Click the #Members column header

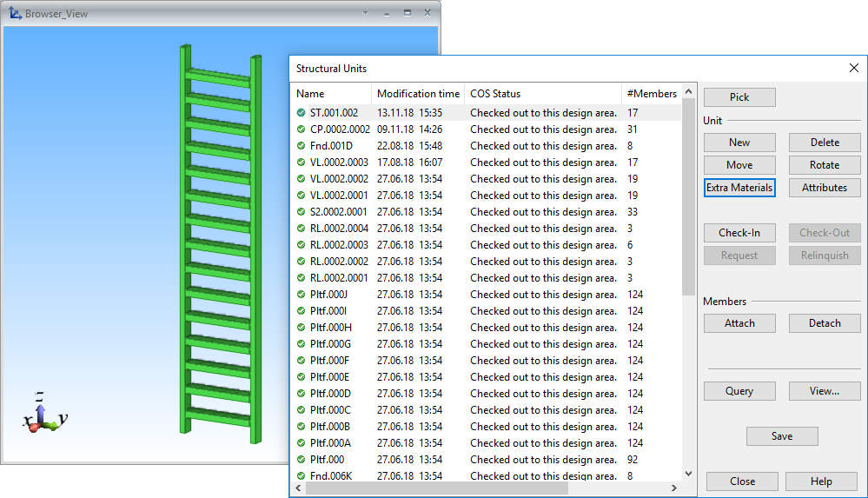click(x=651, y=94)
